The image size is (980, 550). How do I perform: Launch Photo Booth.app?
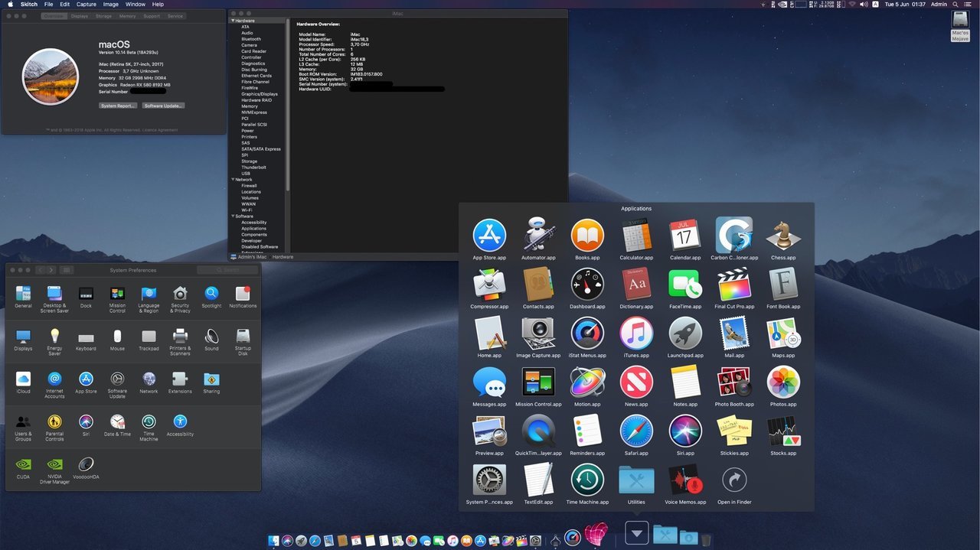(734, 386)
